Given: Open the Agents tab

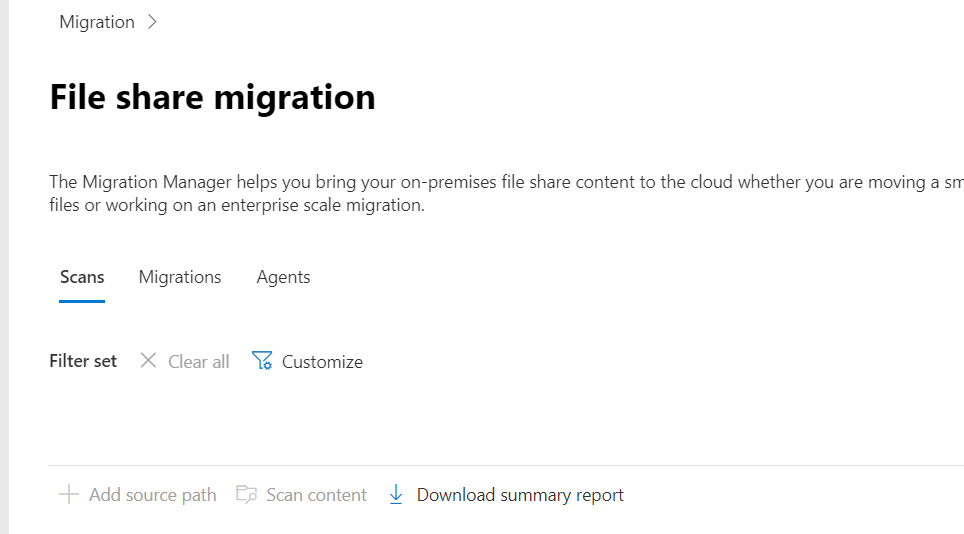Looking at the screenshot, I should (283, 277).
